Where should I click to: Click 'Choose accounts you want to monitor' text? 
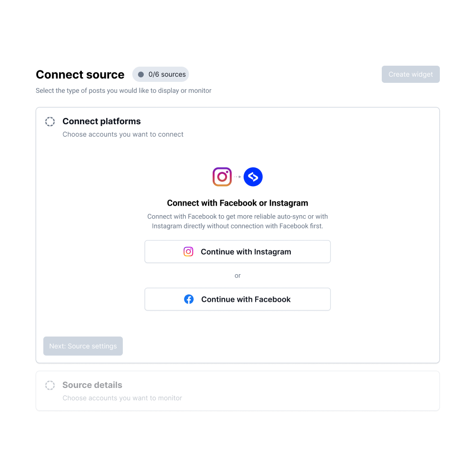pyautogui.click(x=122, y=398)
